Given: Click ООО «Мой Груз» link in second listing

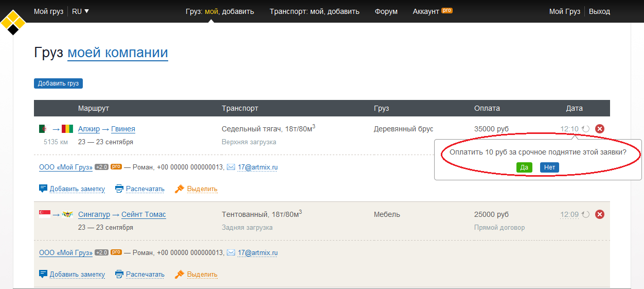Looking at the screenshot, I should pos(66,253).
